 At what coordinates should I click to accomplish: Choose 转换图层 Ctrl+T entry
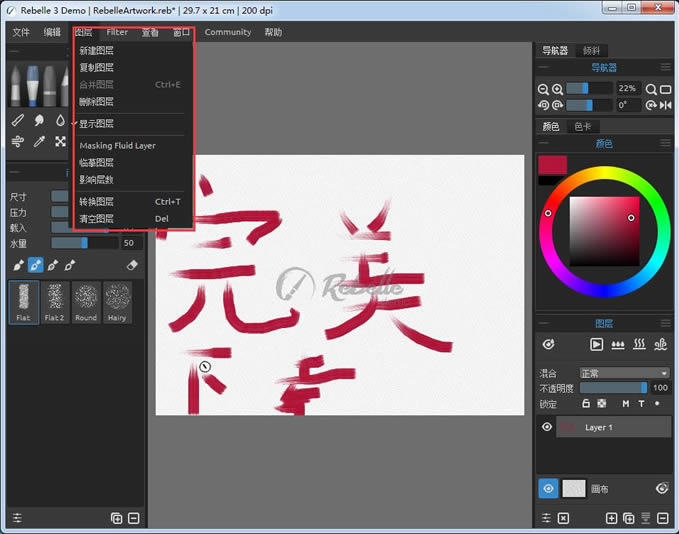pyautogui.click(x=130, y=202)
